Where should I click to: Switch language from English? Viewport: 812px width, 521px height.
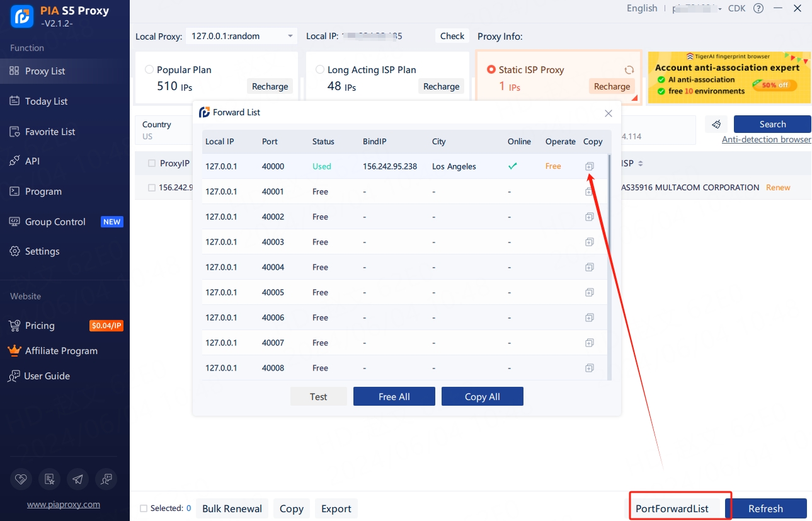click(x=642, y=8)
